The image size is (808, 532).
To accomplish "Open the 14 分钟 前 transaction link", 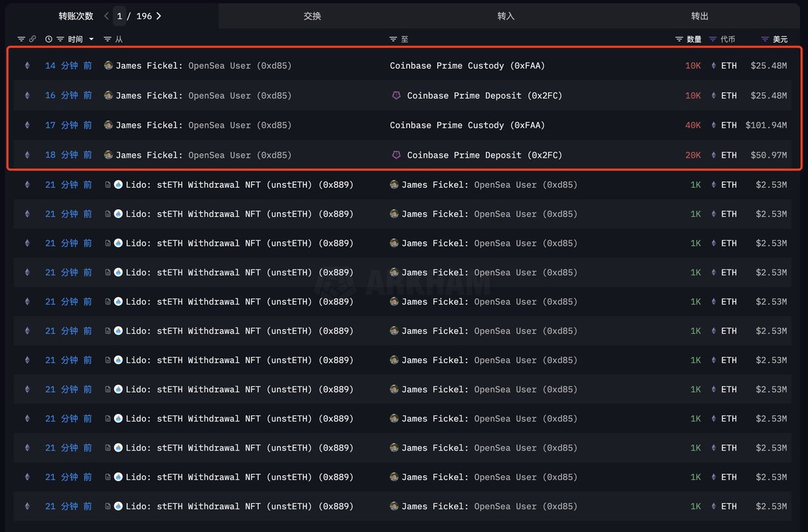I will click(x=69, y=66).
